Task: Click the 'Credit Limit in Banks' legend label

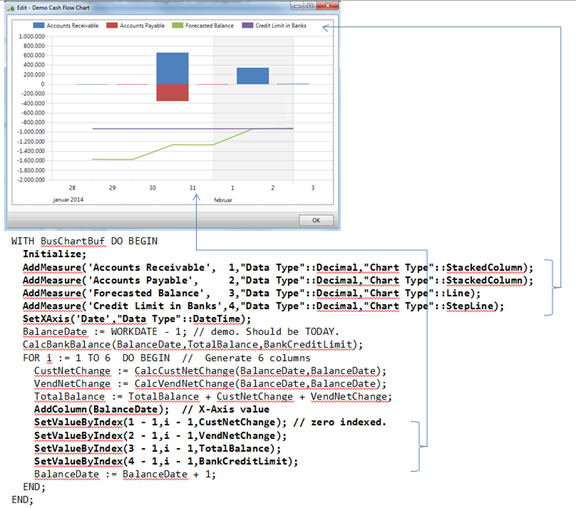Action: tap(281, 26)
